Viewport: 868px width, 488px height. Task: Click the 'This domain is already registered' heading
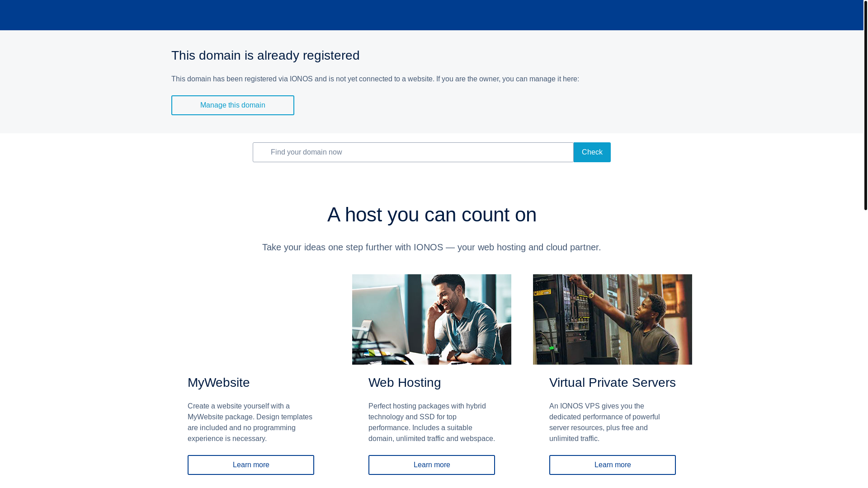(265, 56)
